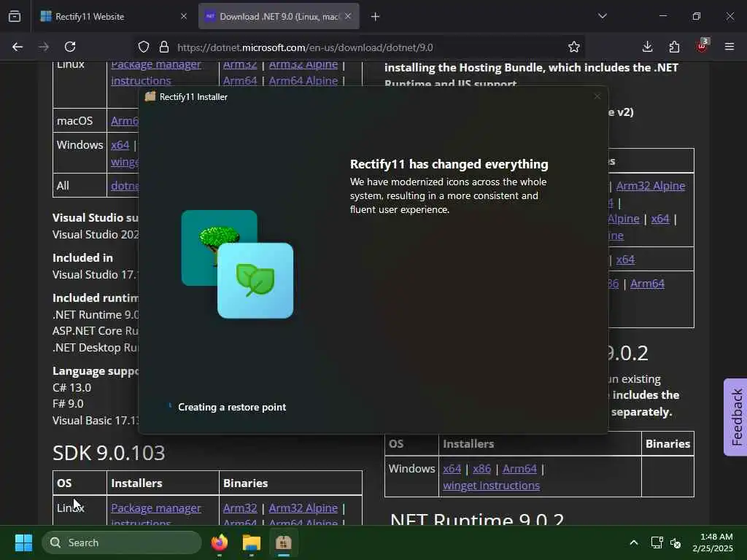The image size is (747, 560).
Task: Open the top Arm64 link
Action: [x=240, y=81]
